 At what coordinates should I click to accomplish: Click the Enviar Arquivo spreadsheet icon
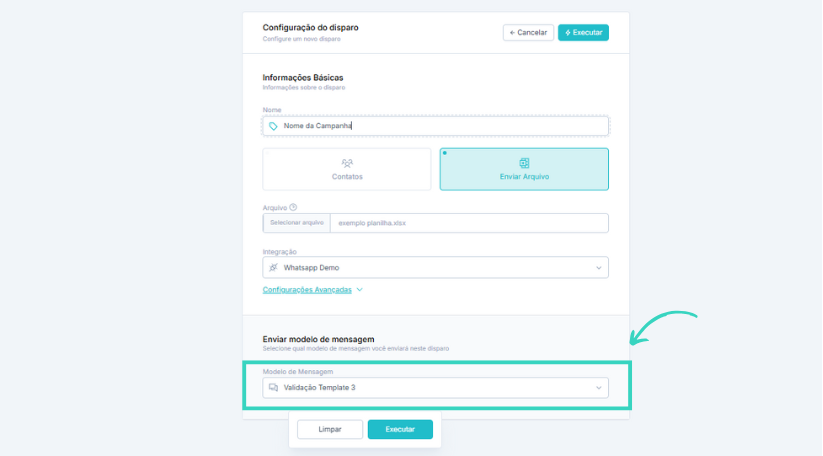coord(524,163)
